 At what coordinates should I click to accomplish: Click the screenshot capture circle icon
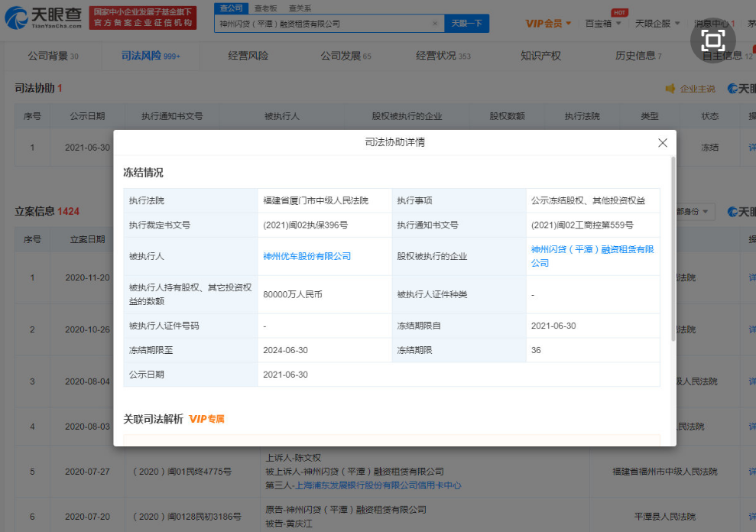(712, 41)
